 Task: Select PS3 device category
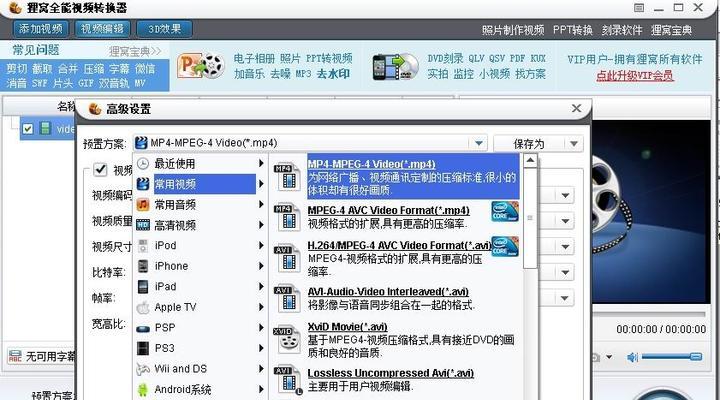click(164, 348)
